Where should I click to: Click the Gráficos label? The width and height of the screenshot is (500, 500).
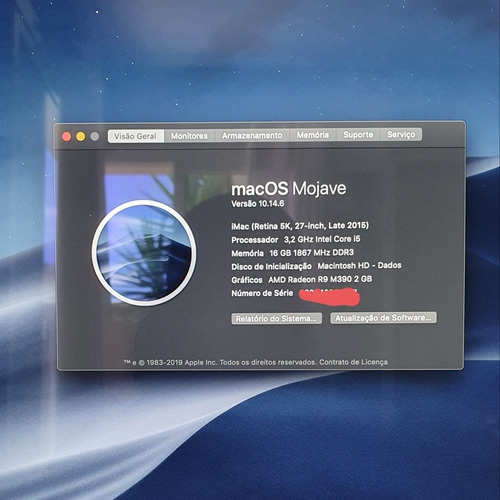[x=247, y=280]
